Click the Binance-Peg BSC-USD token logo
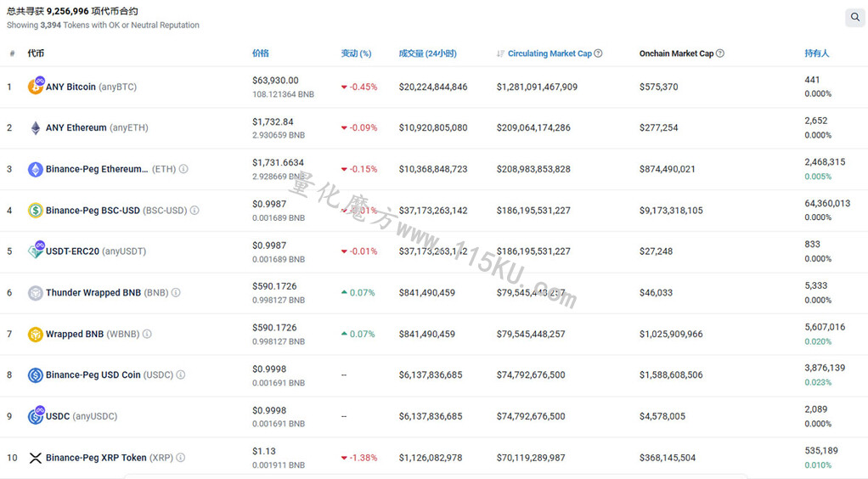868x479 pixels. coord(36,211)
